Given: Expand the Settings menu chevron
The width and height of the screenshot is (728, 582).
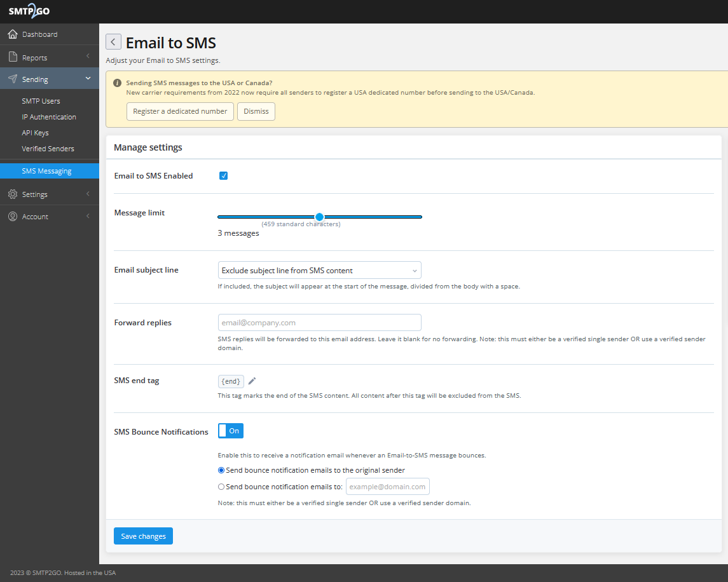Looking at the screenshot, I should (x=88, y=194).
